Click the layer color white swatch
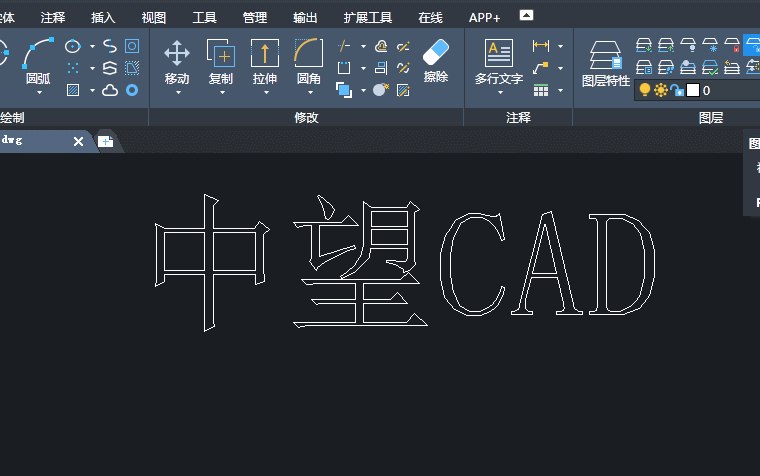This screenshot has height=476, width=760. click(692, 90)
